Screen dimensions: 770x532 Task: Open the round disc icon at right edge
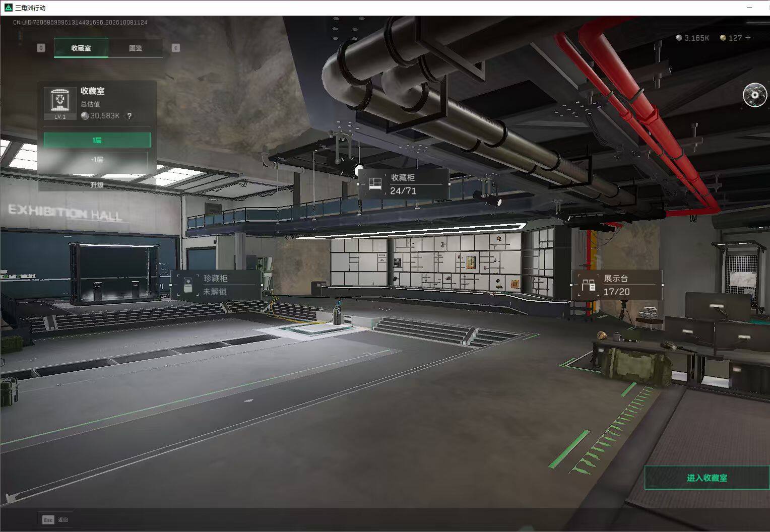[755, 95]
